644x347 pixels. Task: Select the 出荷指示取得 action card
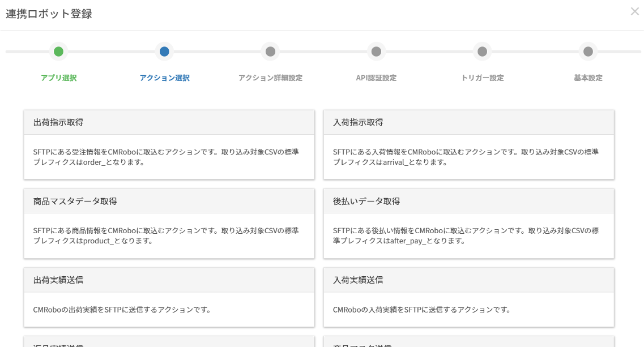[169, 144]
